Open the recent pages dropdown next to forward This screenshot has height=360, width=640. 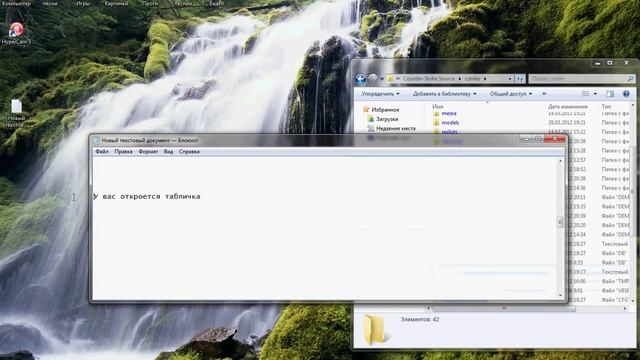[382, 78]
